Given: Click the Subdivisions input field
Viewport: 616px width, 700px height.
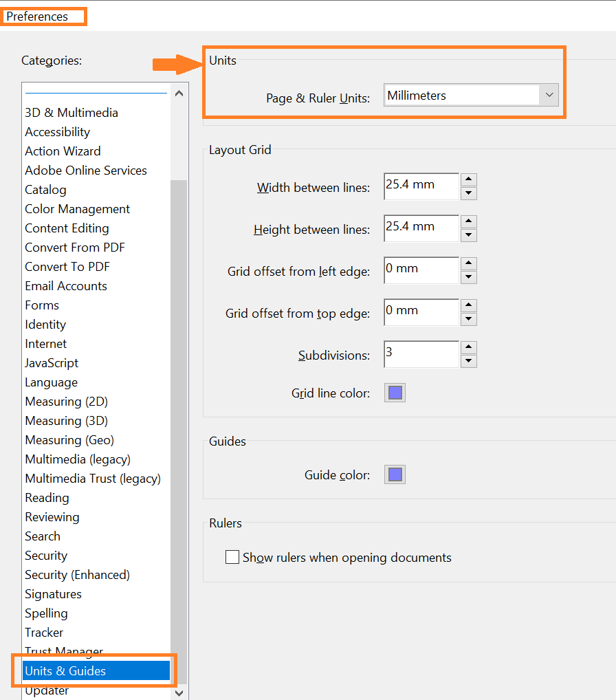Looking at the screenshot, I should click(421, 354).
